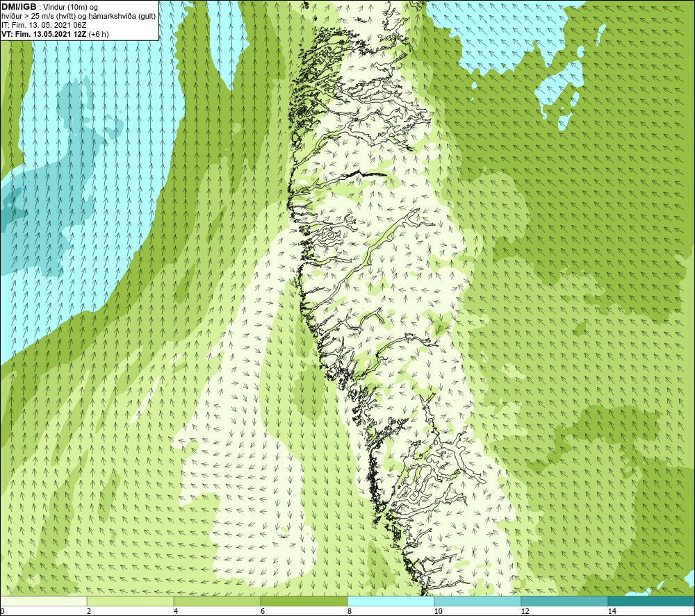695x616 pixels.
Task: Click the legend label '10'
Action: [438, 611]
